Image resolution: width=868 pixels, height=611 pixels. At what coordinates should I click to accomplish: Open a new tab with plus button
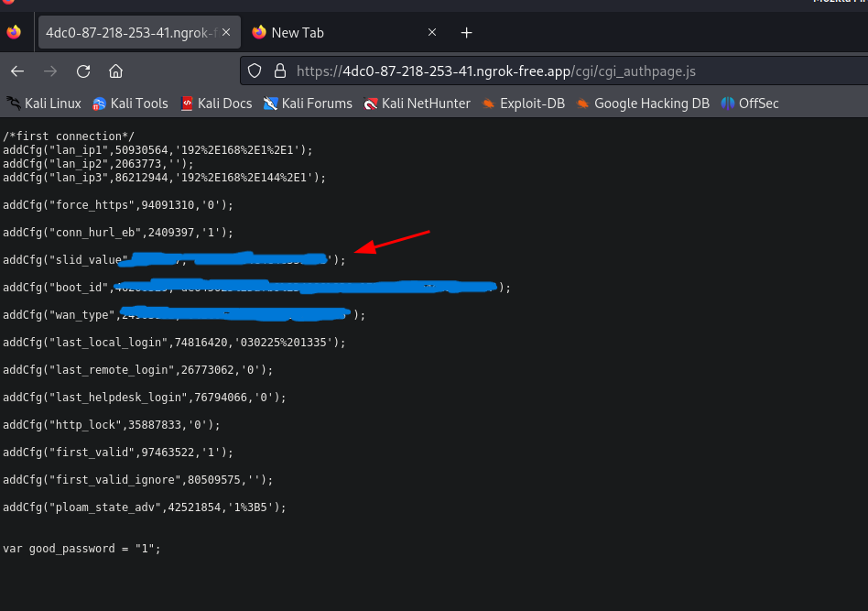click(x=467, y=33)
